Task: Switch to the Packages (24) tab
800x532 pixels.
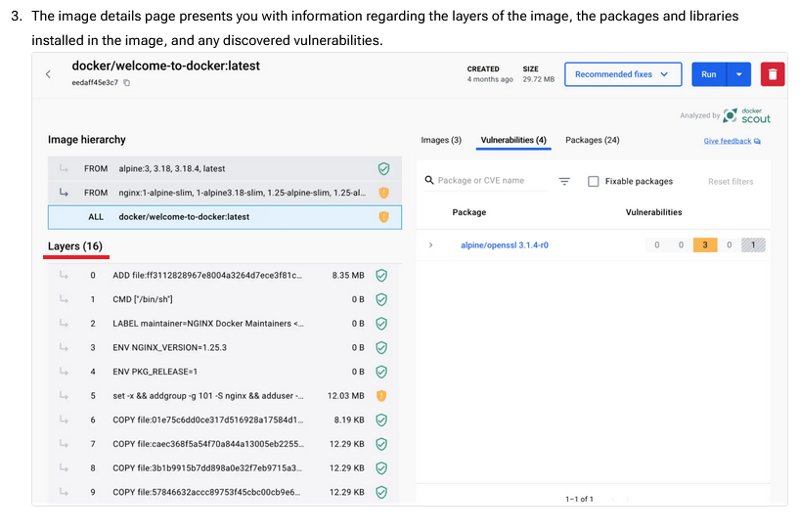Action: coord(592,140)
